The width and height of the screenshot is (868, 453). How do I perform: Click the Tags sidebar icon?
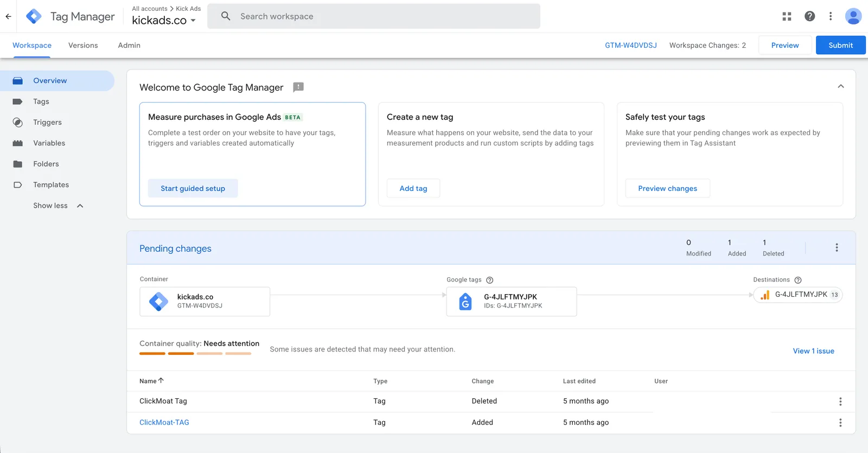point(18,101)
